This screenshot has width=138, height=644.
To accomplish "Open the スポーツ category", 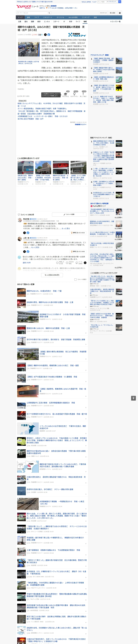I will [56, 21].
